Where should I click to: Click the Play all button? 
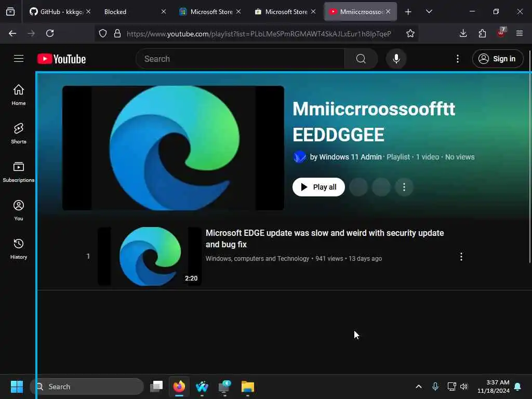[x=318, y=187]
